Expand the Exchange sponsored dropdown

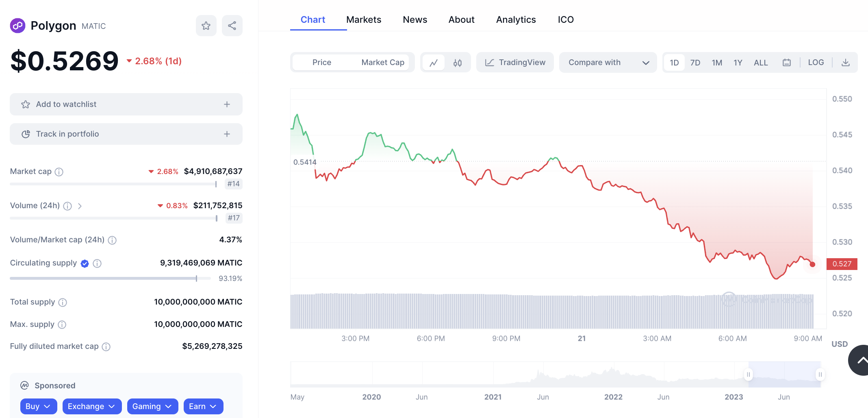(92, 406)
